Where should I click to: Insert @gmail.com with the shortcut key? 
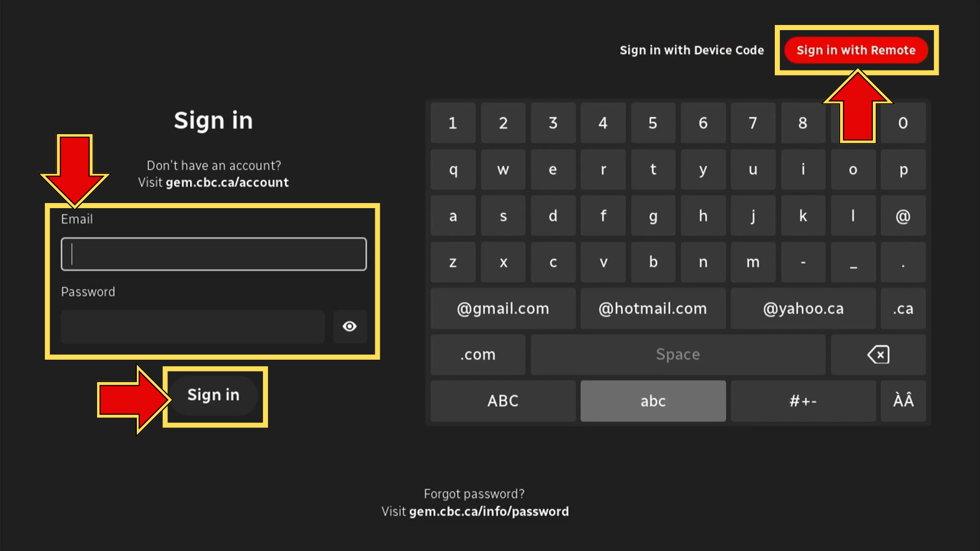(x=503, y=308)
